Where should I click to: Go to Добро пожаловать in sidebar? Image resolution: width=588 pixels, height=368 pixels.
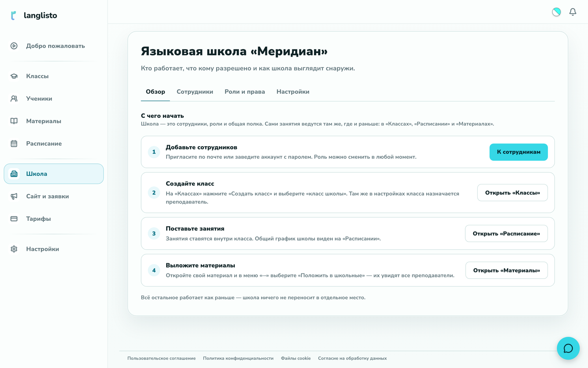tap(54, 46)
